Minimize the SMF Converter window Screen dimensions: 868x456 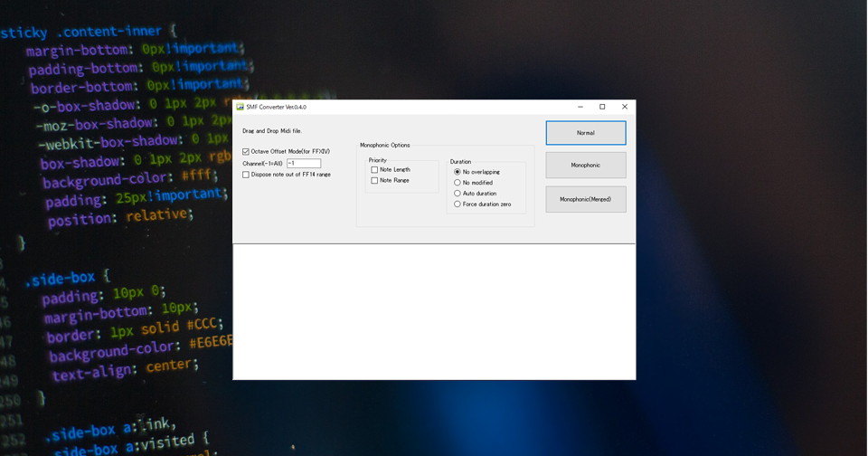(x=580, y=107)
